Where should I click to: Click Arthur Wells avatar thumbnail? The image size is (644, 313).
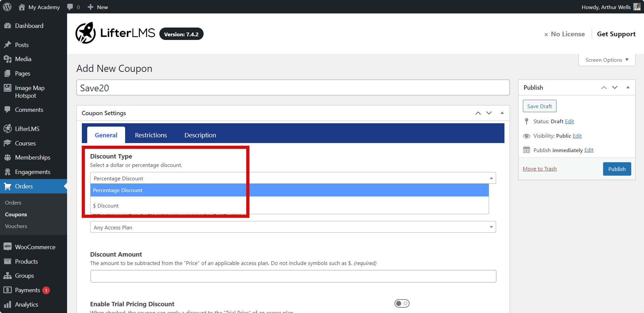[637, 7]
